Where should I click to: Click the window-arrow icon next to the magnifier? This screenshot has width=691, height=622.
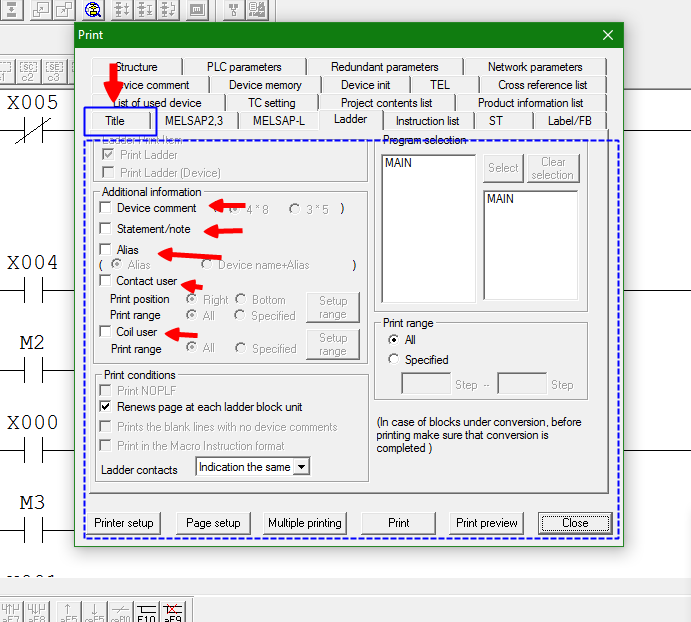(64, 10)
